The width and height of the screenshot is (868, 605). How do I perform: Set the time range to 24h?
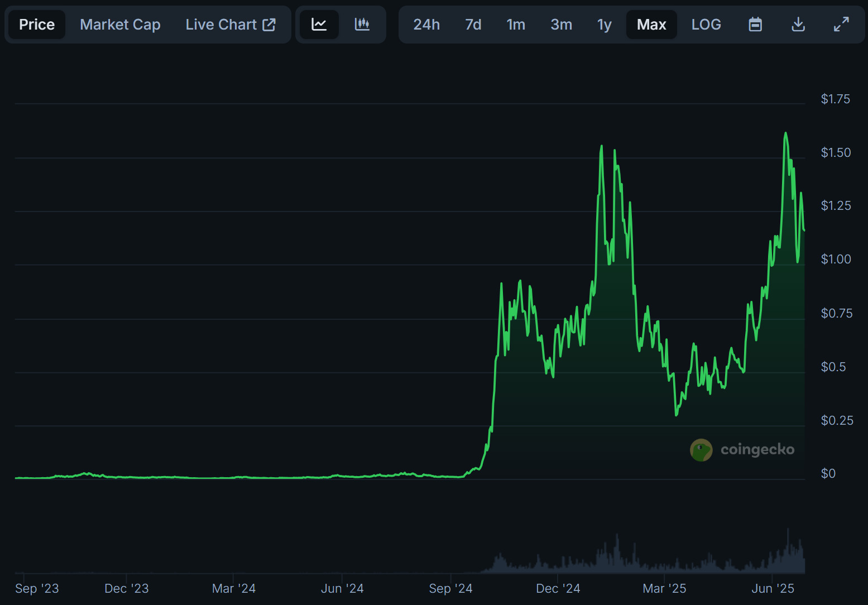[x=426, y=25]
